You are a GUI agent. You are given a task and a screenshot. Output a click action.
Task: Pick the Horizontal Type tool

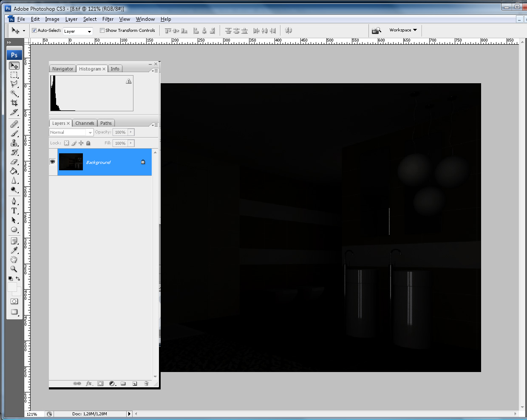coord(14,211)
